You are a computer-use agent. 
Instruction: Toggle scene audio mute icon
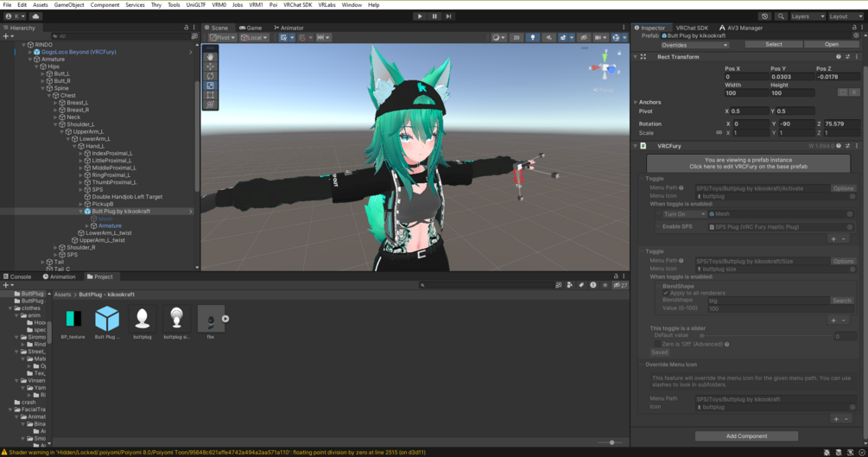tap(548, 38)
